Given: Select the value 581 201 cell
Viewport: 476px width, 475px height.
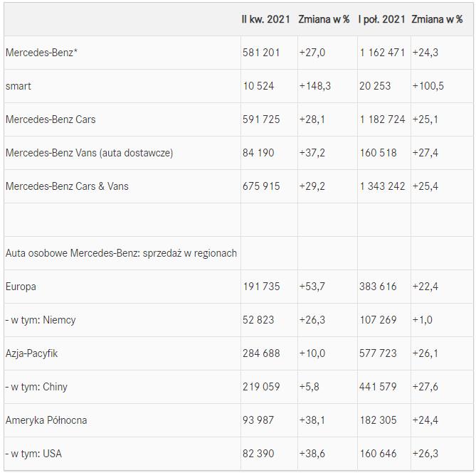Looking at the screenshot, I should click(260, 53).
